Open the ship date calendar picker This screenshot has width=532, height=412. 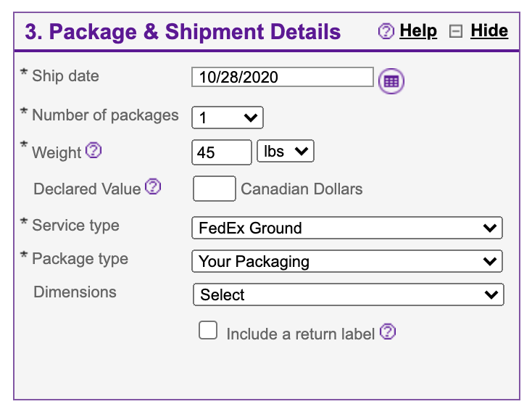point(391,81)
